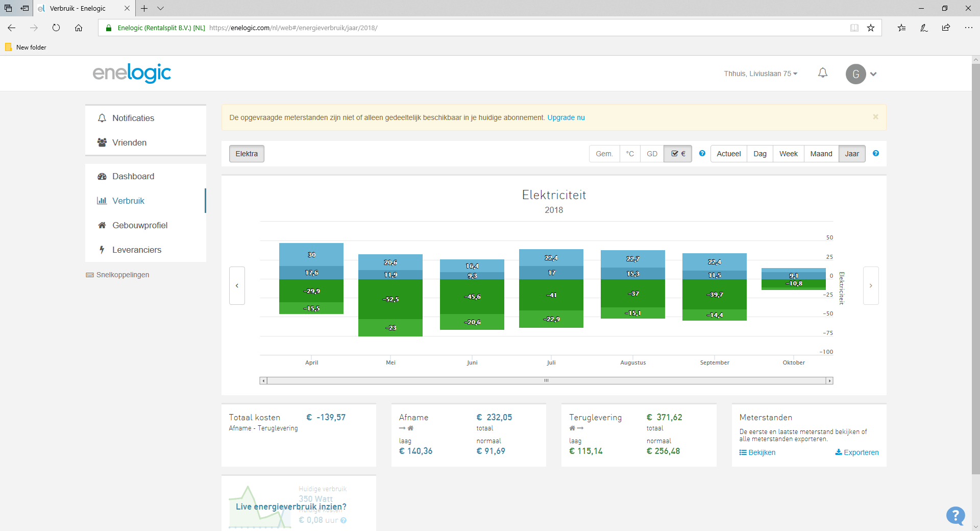Screen dimensions: 980x531
Task: Switch to the Actueel view
Action: coord(728,154)
